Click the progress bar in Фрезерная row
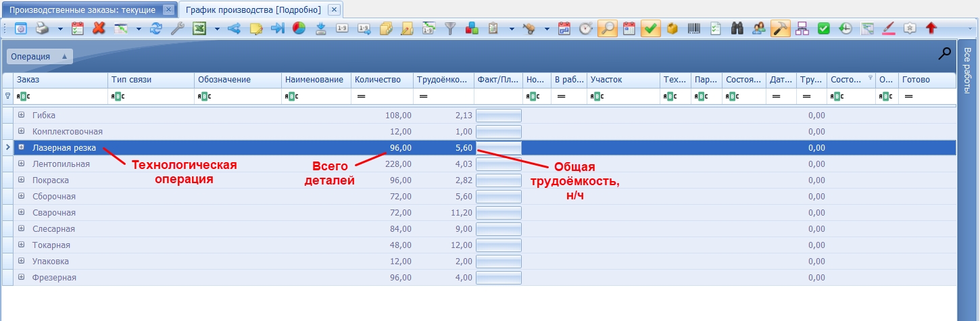980x321 pixels. click(499, 278)
